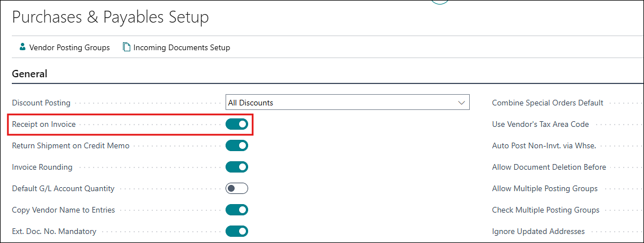Click the Receipt on Invoice label

(x=44, y=124)
